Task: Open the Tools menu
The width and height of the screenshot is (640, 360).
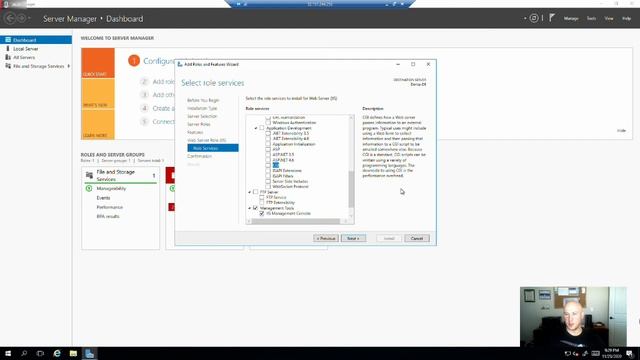Action: (591, 18)
